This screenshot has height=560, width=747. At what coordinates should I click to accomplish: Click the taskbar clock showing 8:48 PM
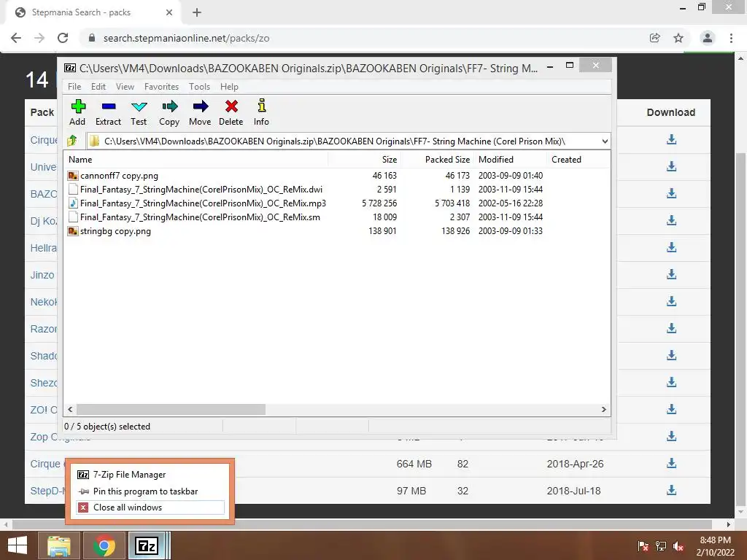pos(715,546)
